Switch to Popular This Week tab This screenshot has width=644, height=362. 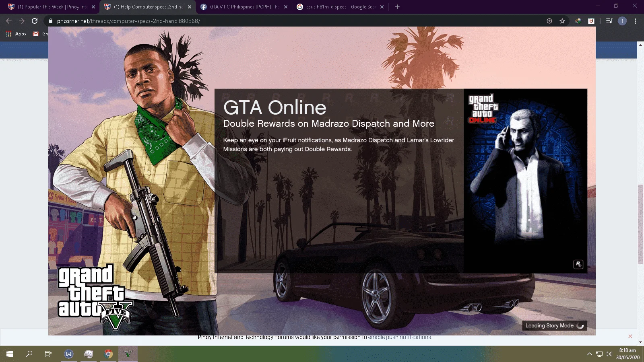point(52,7)
